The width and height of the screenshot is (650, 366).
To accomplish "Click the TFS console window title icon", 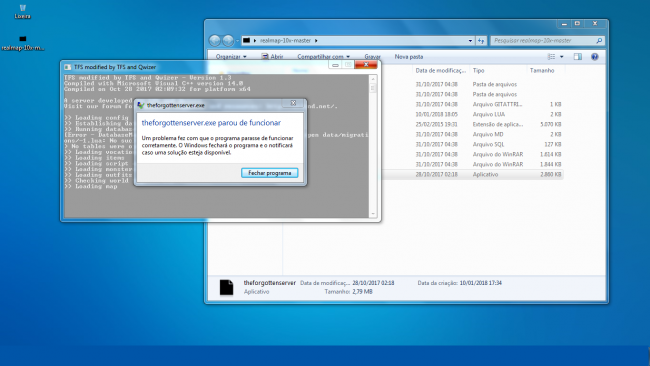I will [67, 67].
